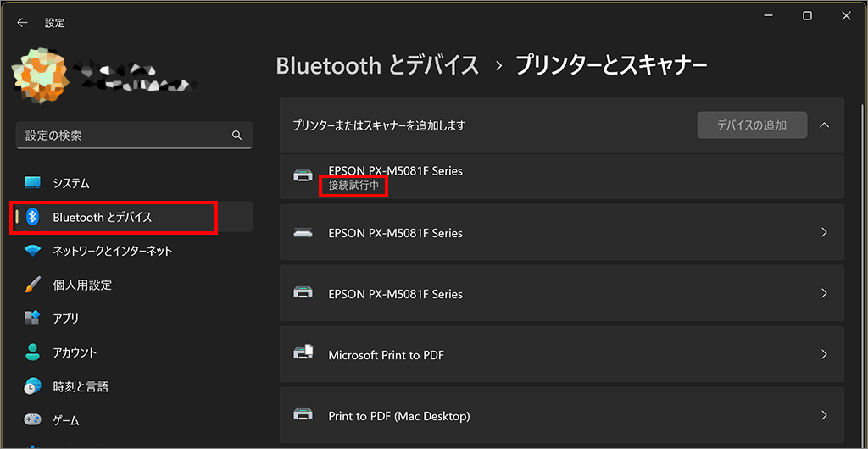Click the システム monitor icon
868x449 pixels.
[33, 183]
